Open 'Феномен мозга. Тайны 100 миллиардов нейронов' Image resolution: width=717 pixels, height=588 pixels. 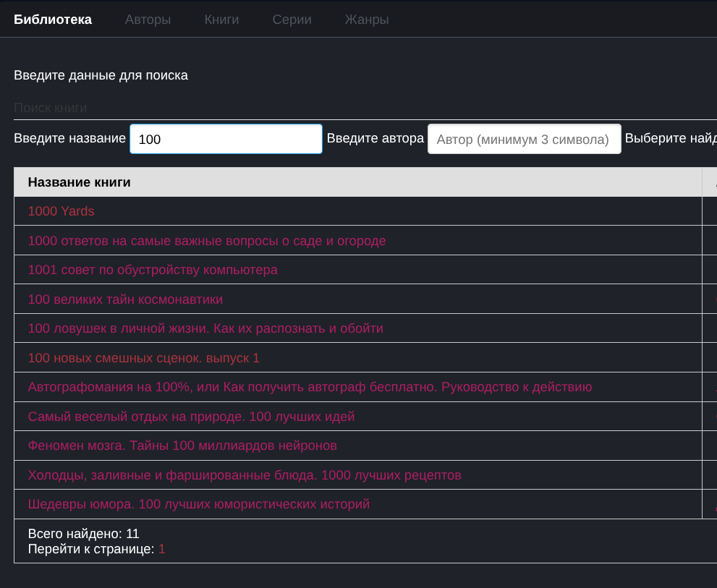pos(182,446)
